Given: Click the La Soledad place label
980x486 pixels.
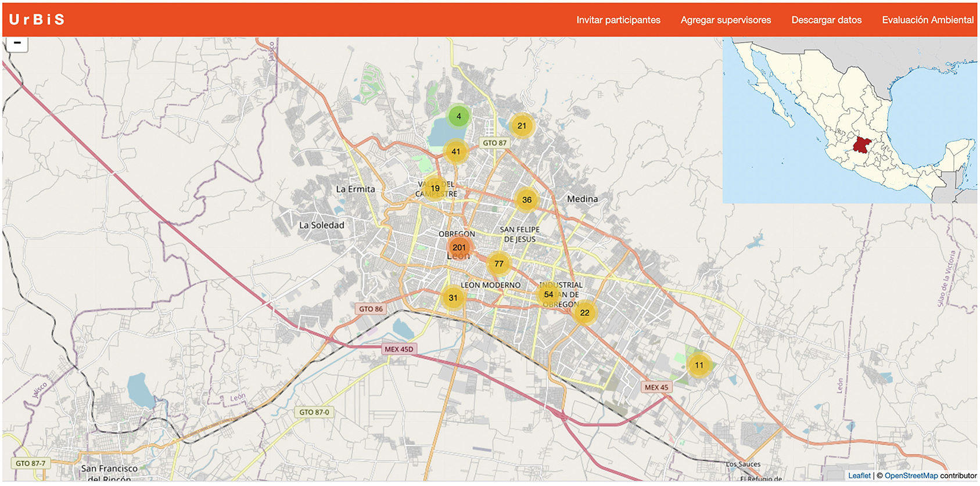Looking at the screenshot, I should point(322,225).
